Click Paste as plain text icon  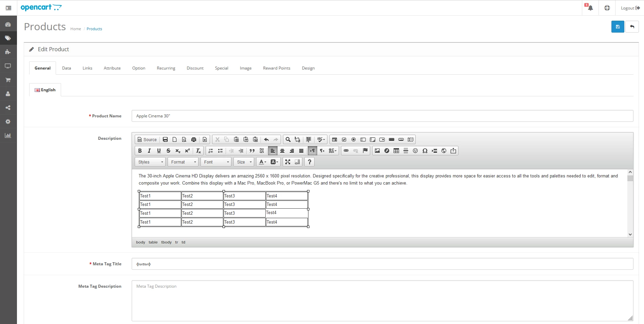(x=246, y=139)
